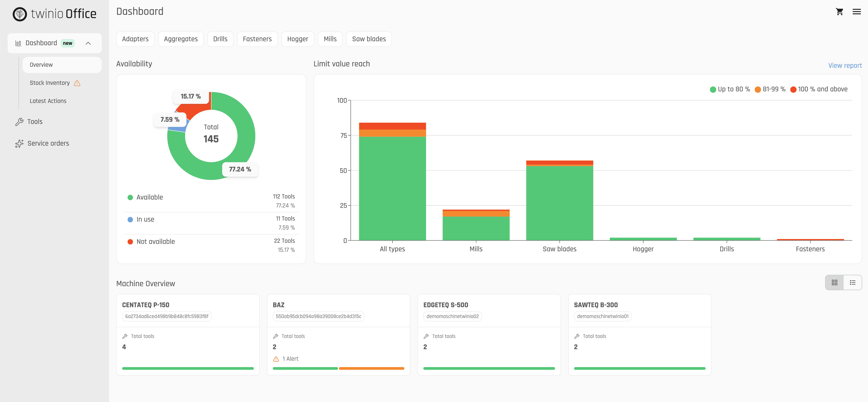
Task: Click the alert triangle icon on BAZ card
Action: coord(276,359)
